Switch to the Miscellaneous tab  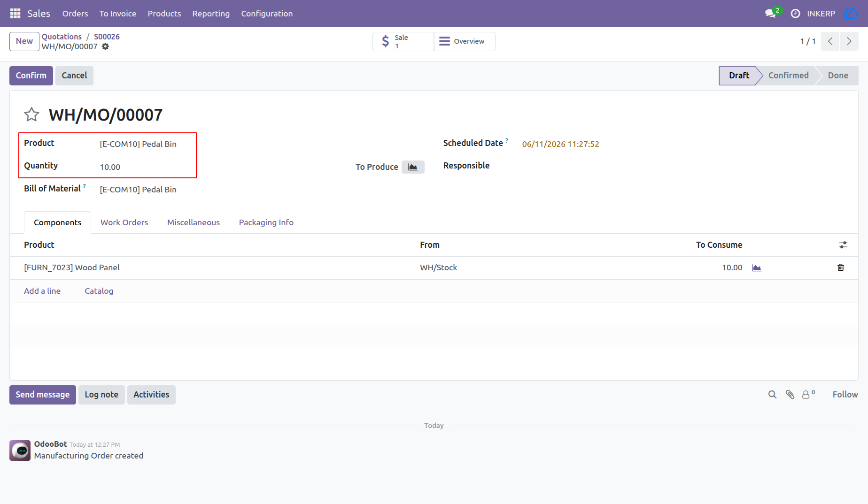194,222
